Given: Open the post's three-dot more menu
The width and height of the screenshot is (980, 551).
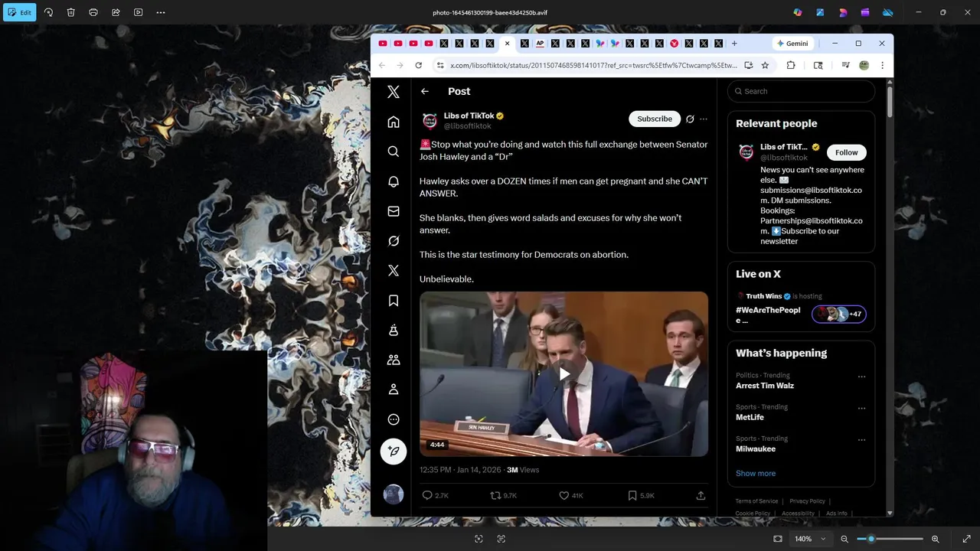Looking at the screenshot, I should pyautogui.click(x=704, y=119).
